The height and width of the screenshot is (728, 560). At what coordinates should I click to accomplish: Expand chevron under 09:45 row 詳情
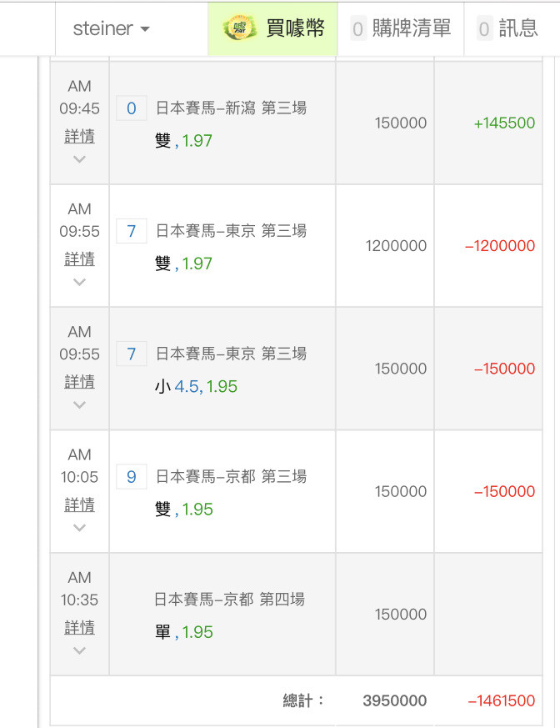[x=79, y=158]
